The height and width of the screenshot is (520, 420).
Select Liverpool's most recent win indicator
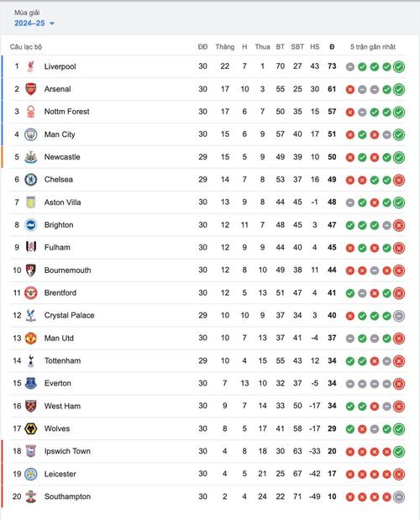click(x=399, y=66)
